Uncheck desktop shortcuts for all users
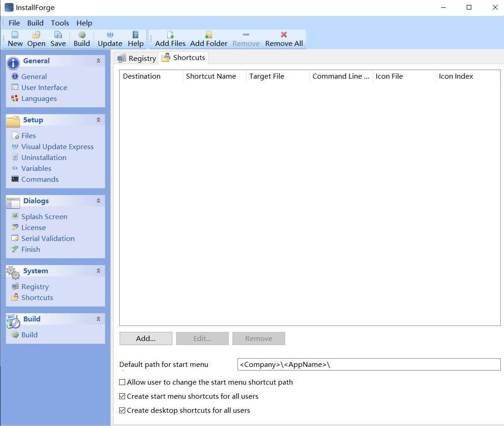 (x=122, y=410)
